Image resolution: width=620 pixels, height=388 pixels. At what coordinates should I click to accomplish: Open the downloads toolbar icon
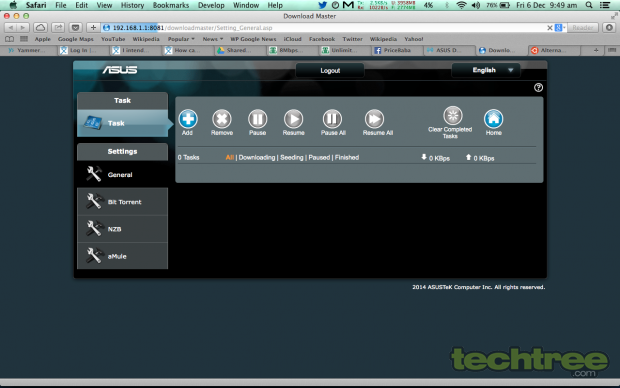[x=609, y=28]
